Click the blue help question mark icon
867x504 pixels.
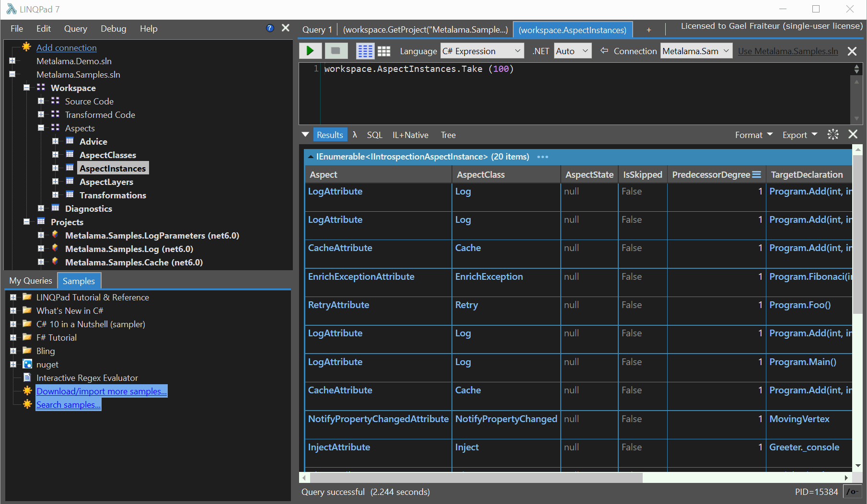[270, 28]
